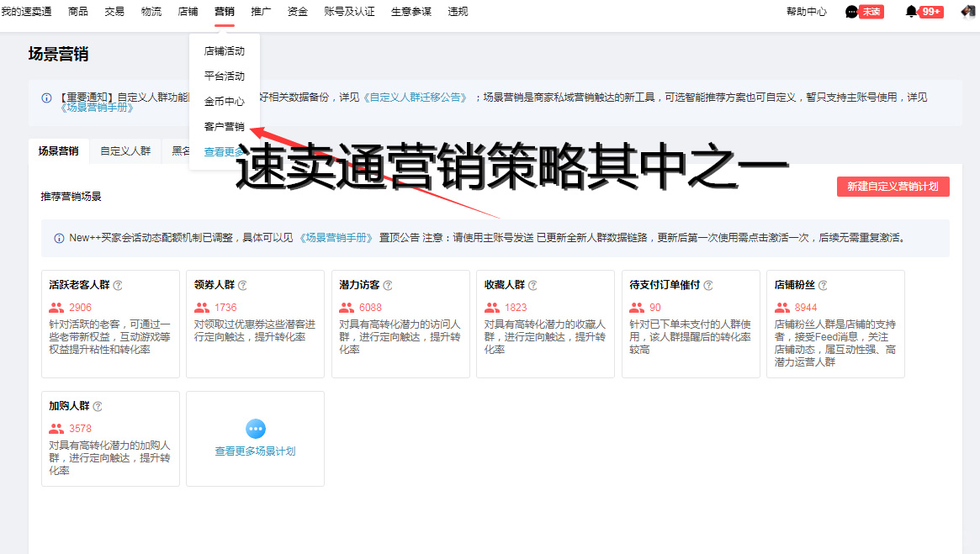Open the 商品 menu

(78, 12)
